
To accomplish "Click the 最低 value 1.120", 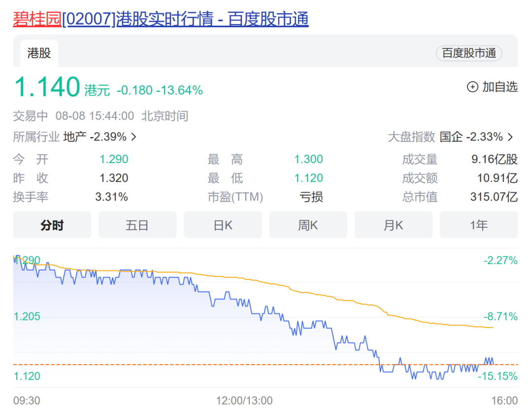I will click(308, 178).
